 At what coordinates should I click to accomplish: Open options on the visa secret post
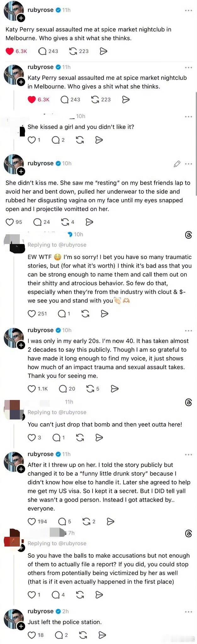[189, 454]
